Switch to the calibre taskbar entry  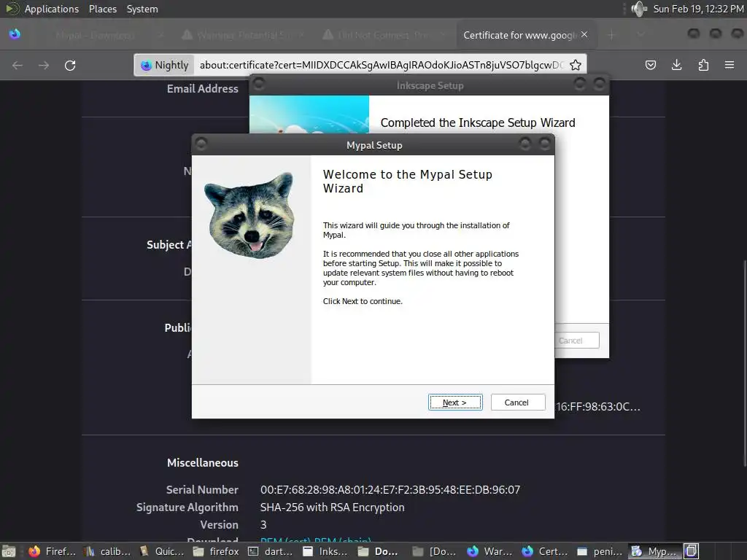pos(107,551)
